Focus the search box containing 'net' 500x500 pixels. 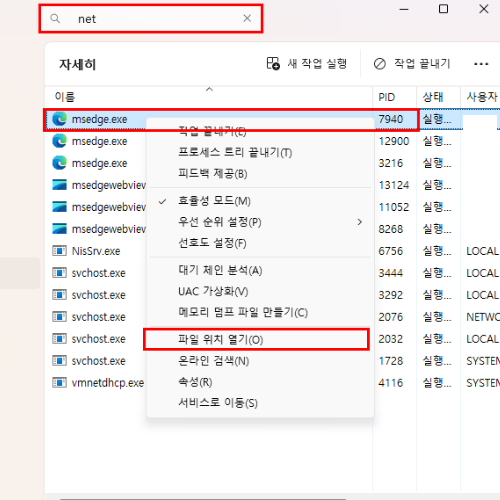point(151,19)
